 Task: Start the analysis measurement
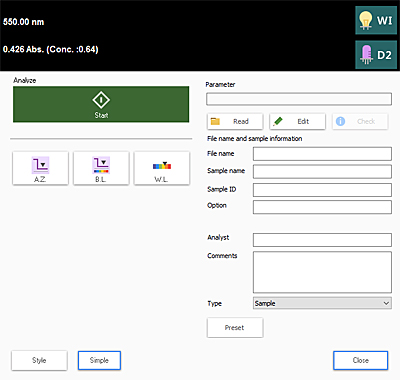pyautogui.click(x=101, y=104)
